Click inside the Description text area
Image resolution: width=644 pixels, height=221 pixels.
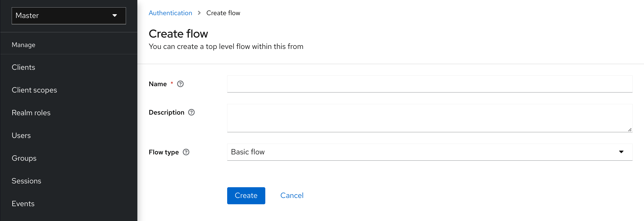tap(429, 118)
